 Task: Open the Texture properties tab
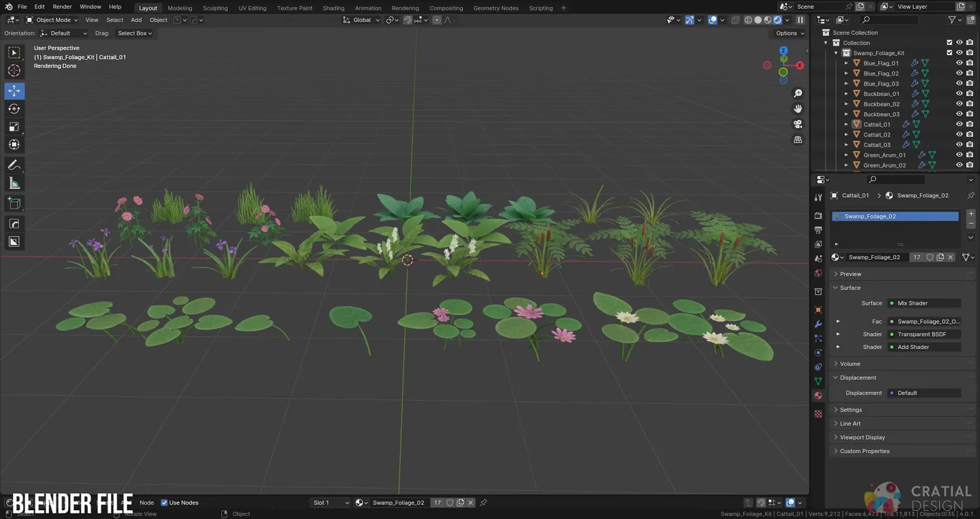click(x=818, y=414)
